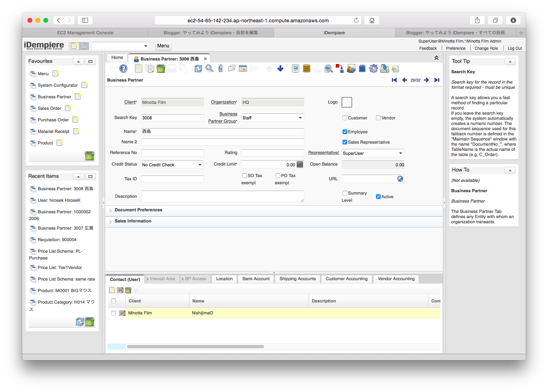Image resolution: width=548 pixels, height=392 pixels.
Task: Enable PO Tax exempt checkbox
Action: coord(278,176)
